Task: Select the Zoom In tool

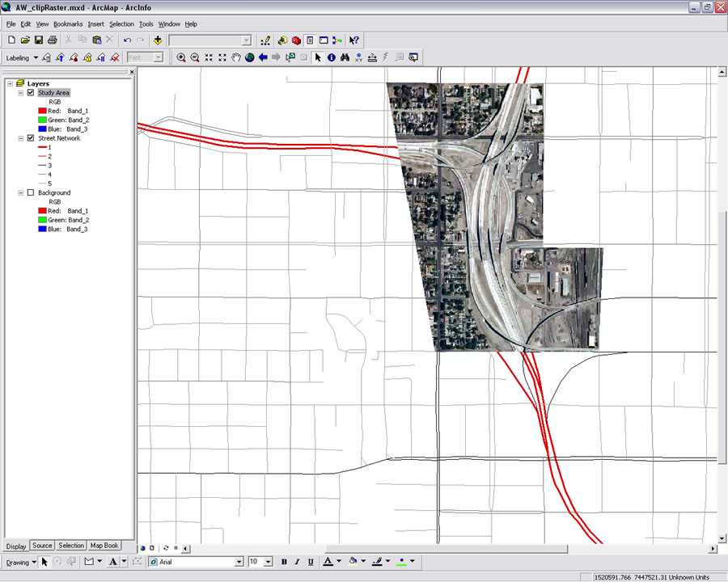Action: coord(181,57)
